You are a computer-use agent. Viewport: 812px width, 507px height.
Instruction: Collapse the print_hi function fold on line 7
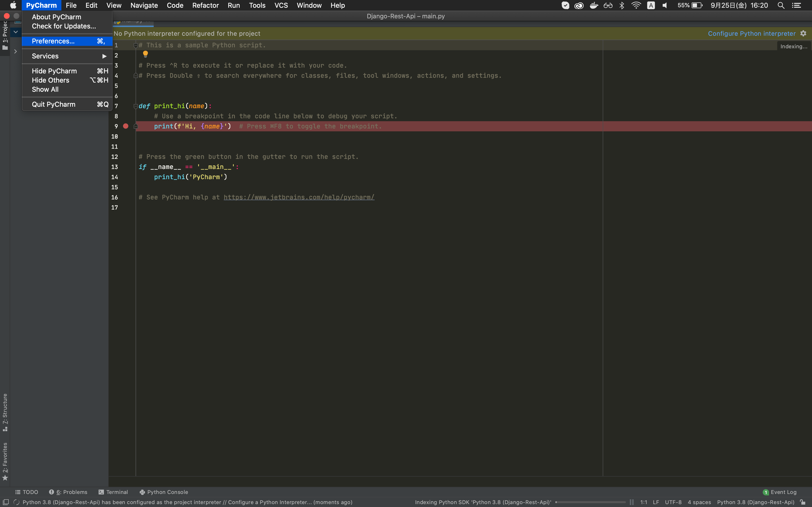(x=136, y=106)
